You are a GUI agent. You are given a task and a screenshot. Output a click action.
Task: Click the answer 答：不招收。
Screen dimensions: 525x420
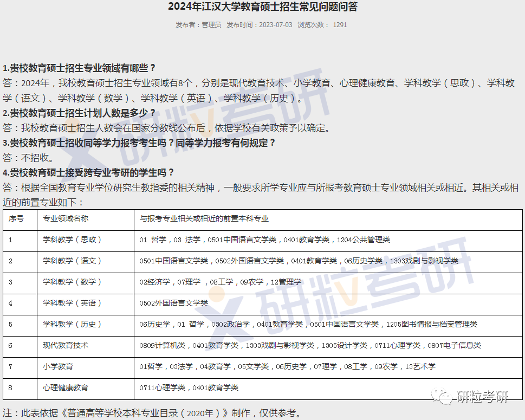tap(28, 158)
